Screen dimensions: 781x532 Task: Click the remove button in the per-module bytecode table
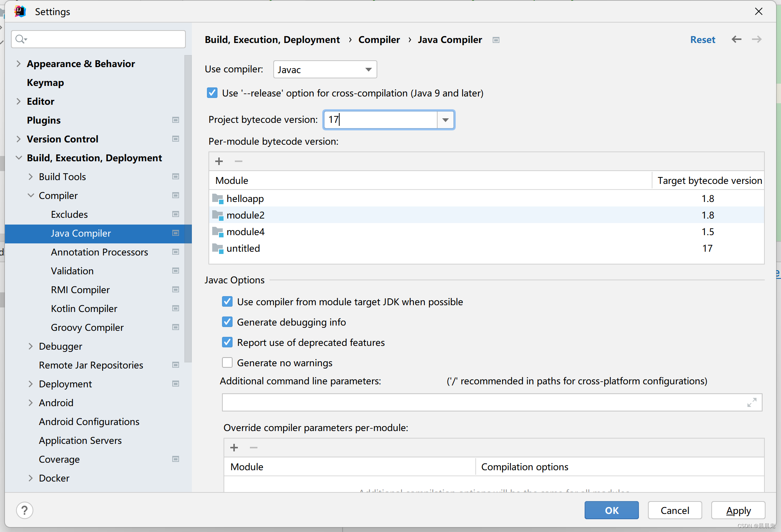239,162
